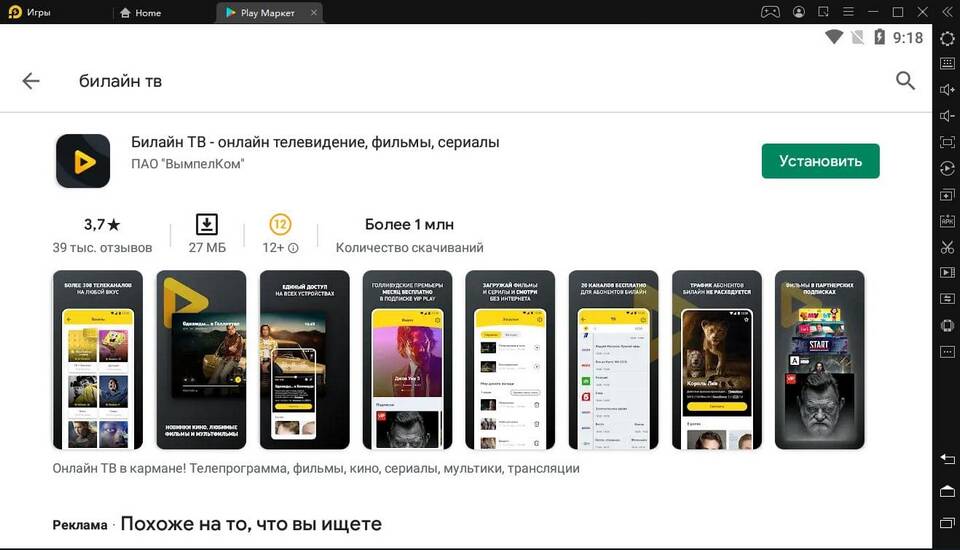Minimize the LDPlayer window
The width and height of the screenshot is (960, 550).
pos(873,12)
